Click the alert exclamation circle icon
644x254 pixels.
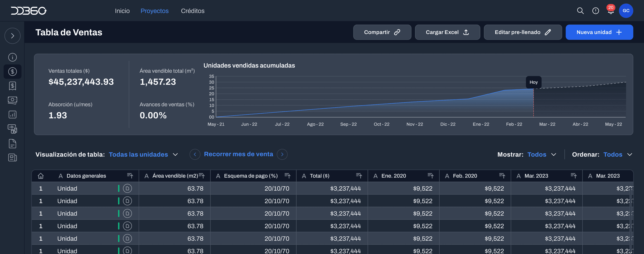(596, 11)
